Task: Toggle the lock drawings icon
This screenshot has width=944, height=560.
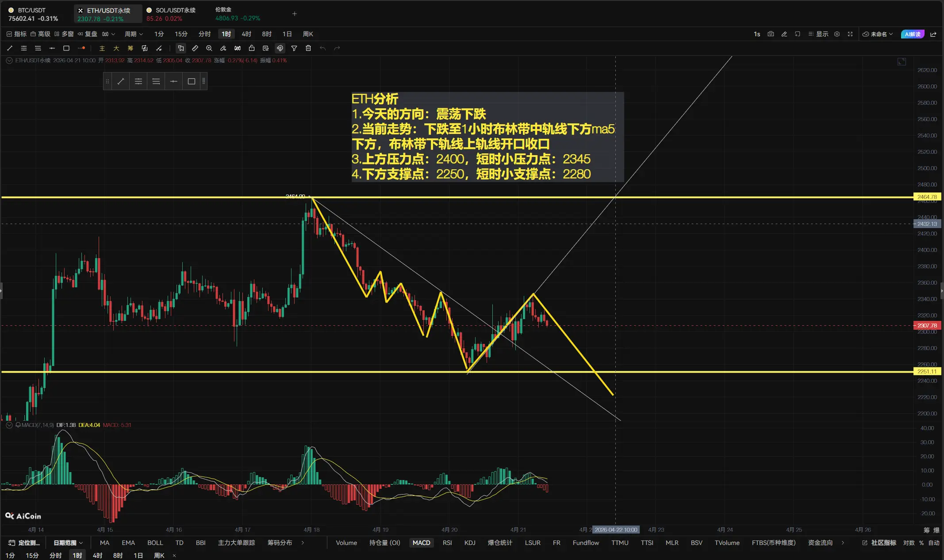Action: click(x=252, y=48)
